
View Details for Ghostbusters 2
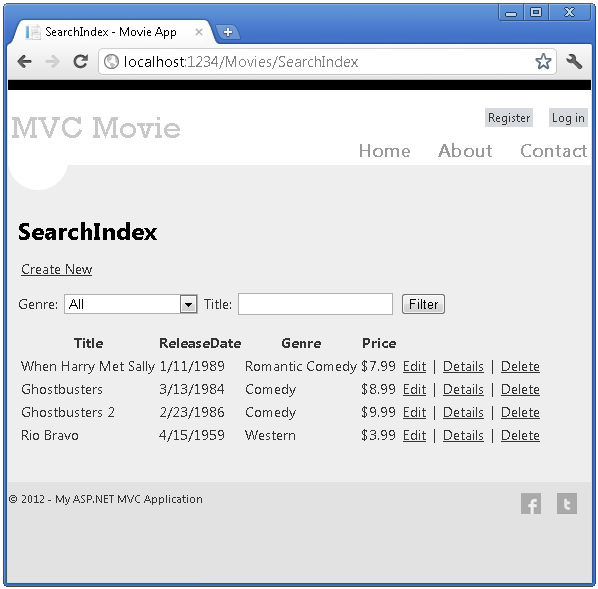[463, 412]
